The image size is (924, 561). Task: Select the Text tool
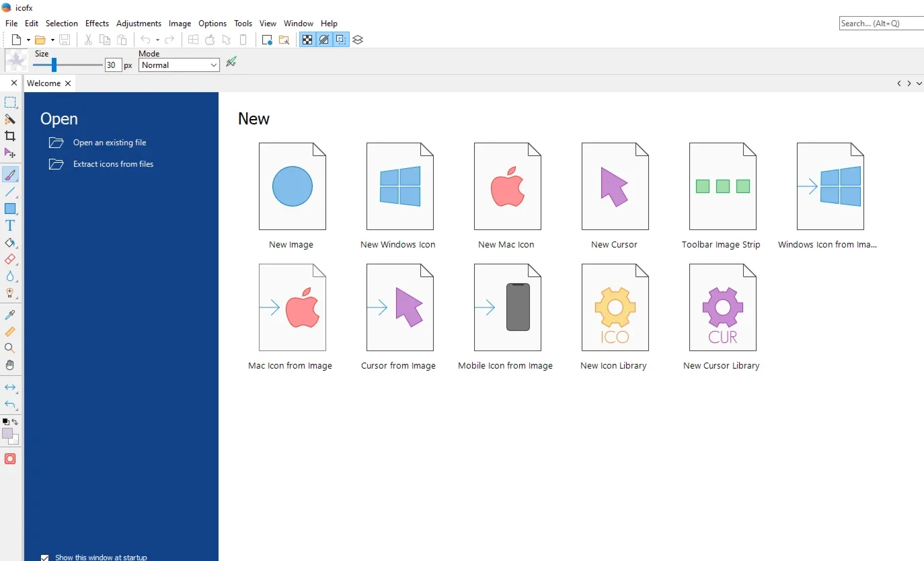(10, 226)
